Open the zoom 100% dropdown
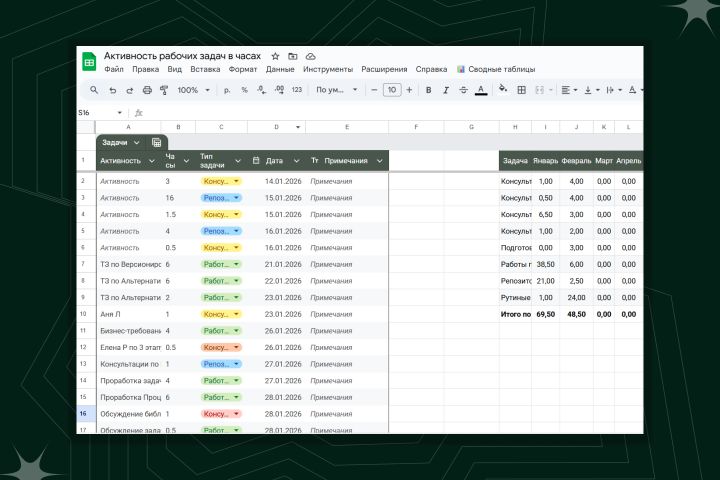720x480 pixels. coord(193,90)
